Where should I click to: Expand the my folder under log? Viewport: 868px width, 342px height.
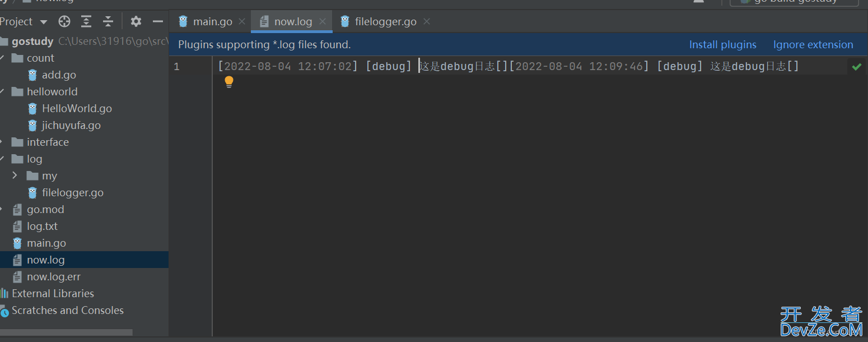(x=15, y=176)
